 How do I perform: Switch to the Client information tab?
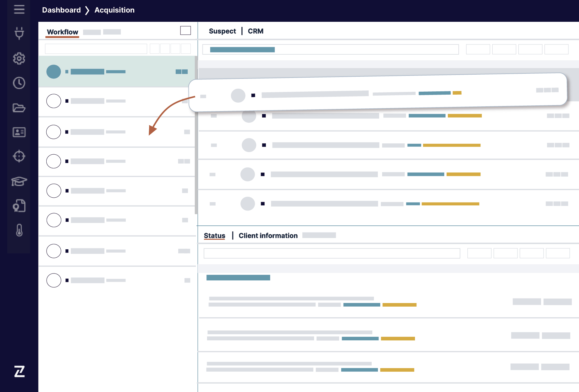pos(268,236)
